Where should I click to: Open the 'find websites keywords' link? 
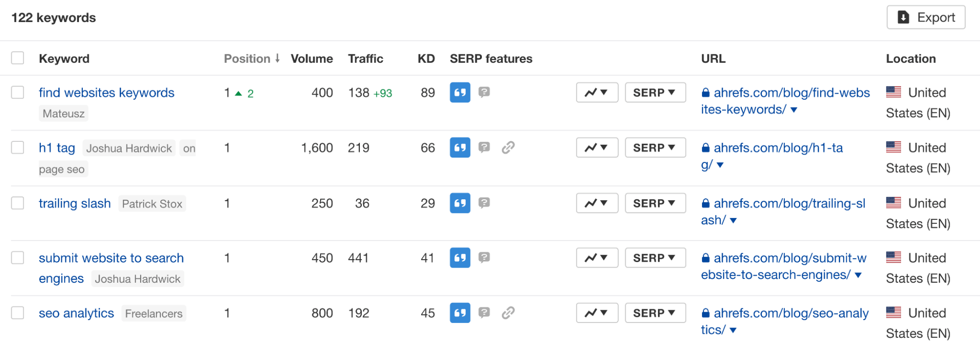(x=106, y=92)
